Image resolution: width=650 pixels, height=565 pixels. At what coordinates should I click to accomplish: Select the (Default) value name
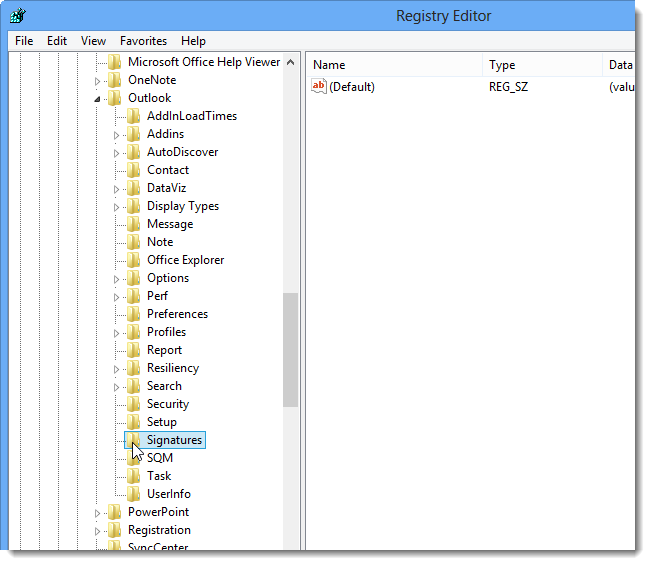point(352,87)
